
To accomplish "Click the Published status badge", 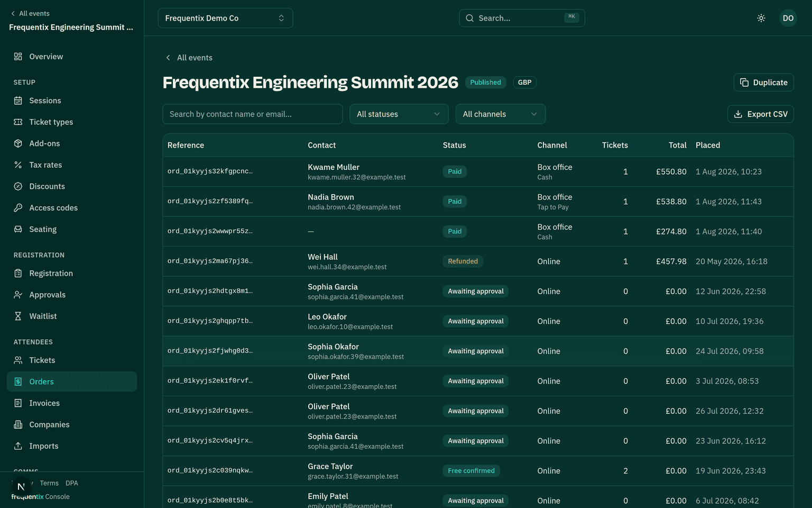I will [x=485, y=83].
